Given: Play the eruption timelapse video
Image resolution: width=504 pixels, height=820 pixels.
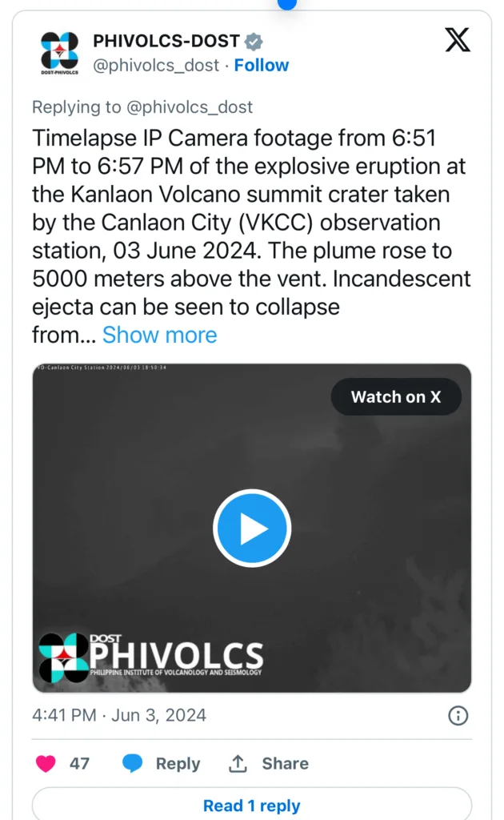Looking at the screenshot, I should pyautogui.click(x=251, y=528).
